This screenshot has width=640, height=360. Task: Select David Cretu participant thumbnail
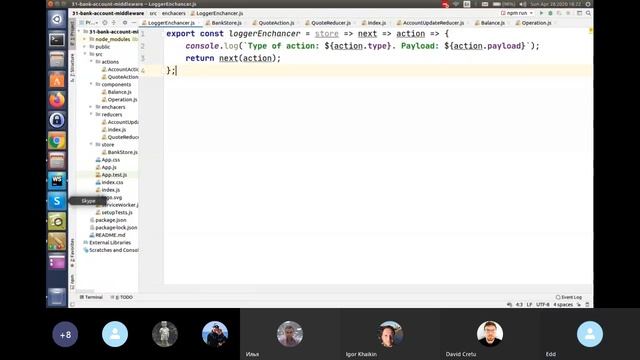coord(490,334)
